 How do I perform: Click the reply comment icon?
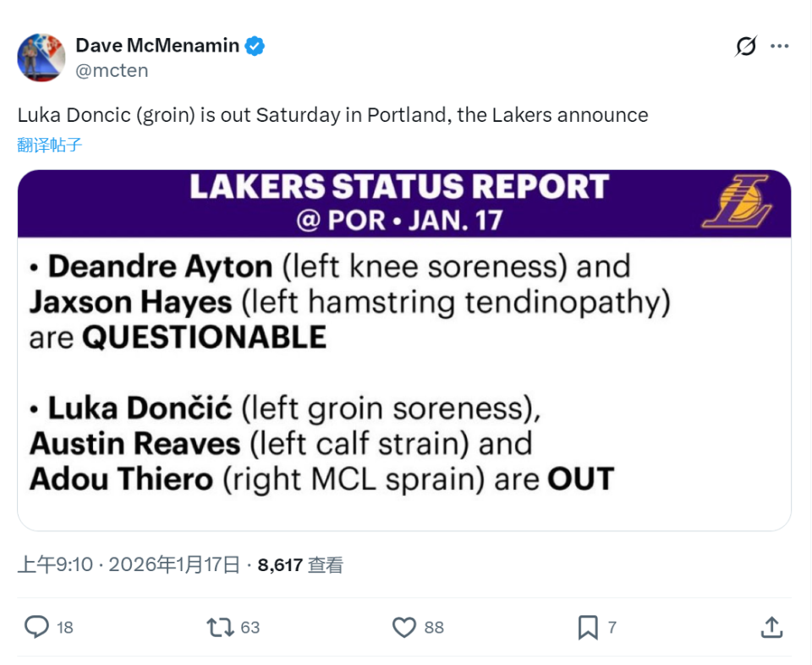[36, 627]
